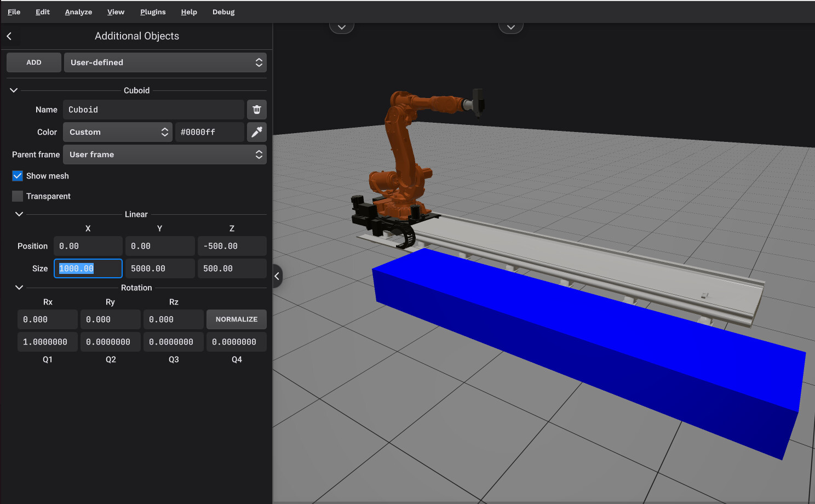This screenshot has height=504, width=815.
Task: Expand the right top viewport dropdown chevron
Action: (x=510, y=27)
